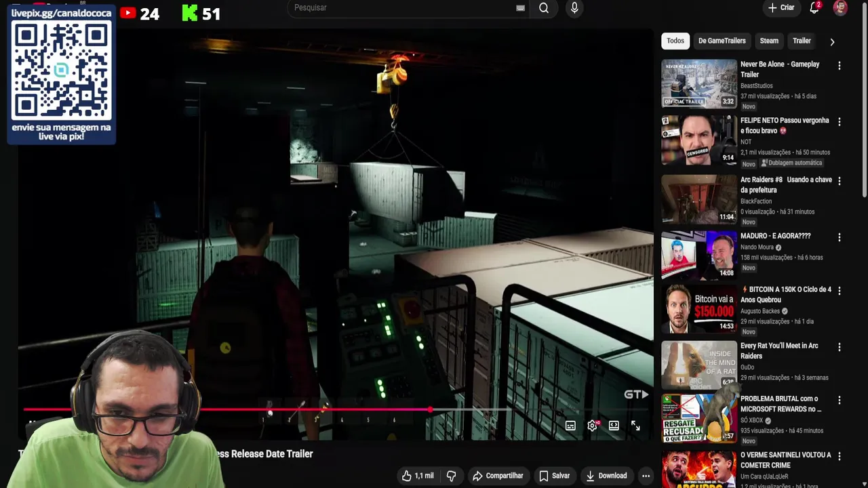Click GuDo channel name
The image size is (868, 488).
pyautogui.click(x=747, y=367)
